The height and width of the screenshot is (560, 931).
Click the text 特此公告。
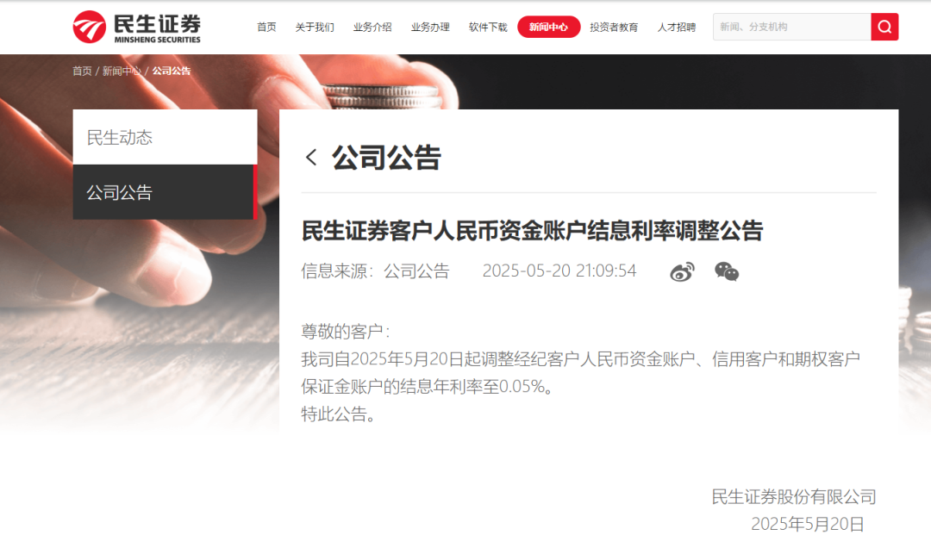tap(339, 414)
